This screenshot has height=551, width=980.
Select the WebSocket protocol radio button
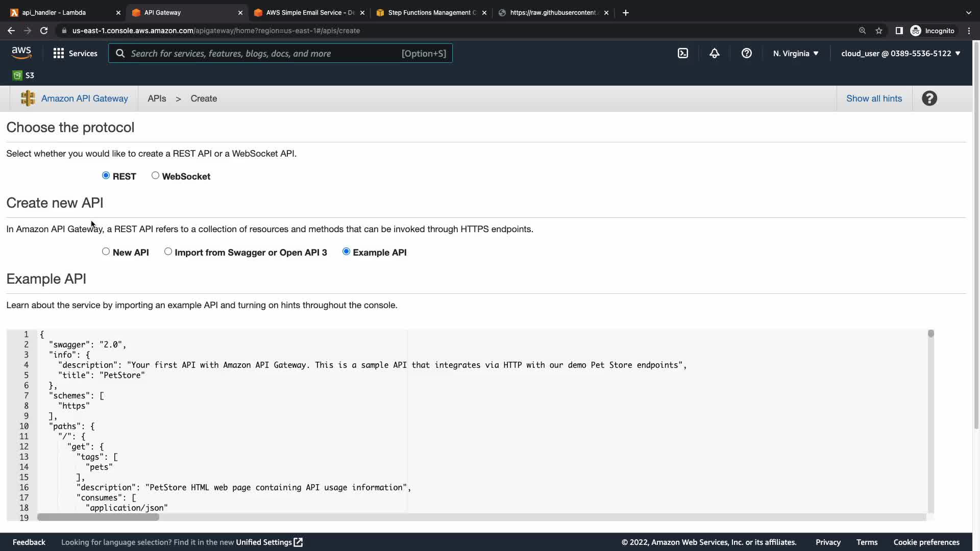pyautogui.click(x=155, y=176)
